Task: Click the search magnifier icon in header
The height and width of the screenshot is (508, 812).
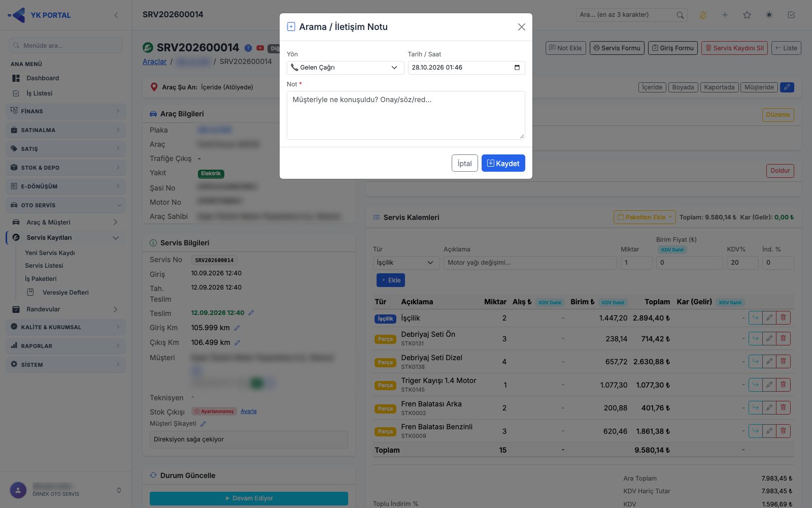Action: point(680,15)
